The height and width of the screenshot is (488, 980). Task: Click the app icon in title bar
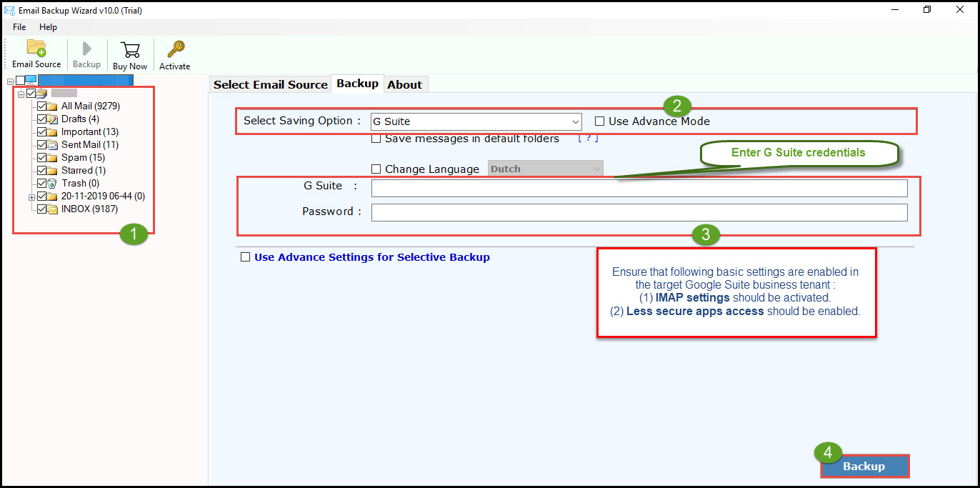point(9,9)
